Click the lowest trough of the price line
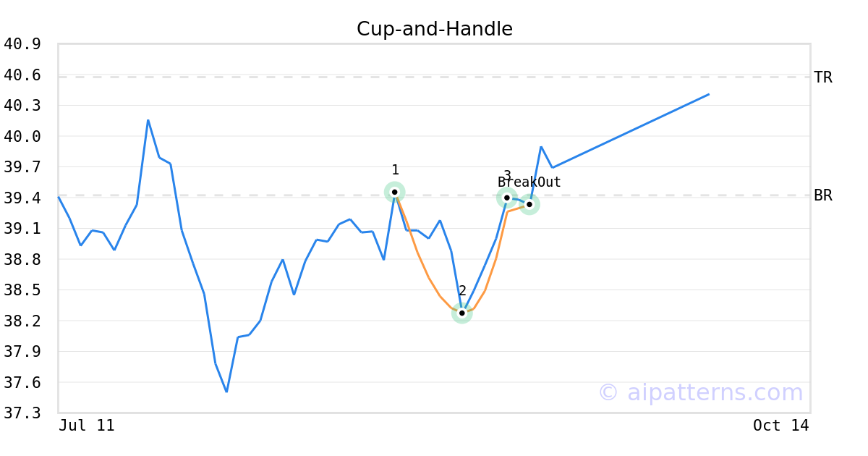The width and height of the screenshot is (868, 456). pos(226,392)
